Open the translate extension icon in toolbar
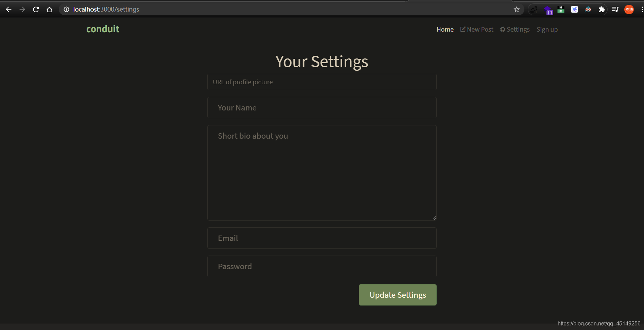The height and width of the screenshot is (330, 644). pos(534,10)
